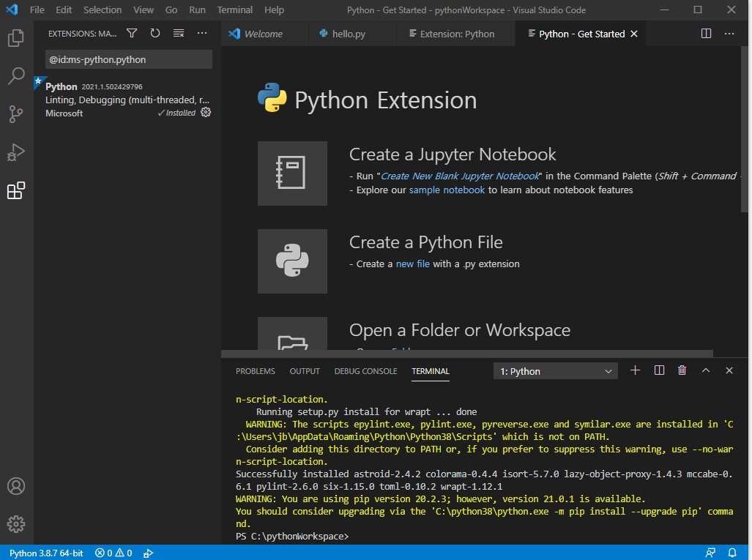The width and height of the screenshot is (752, 560).
Task: Split the terminal panel
Action: [x=659, y=370]
